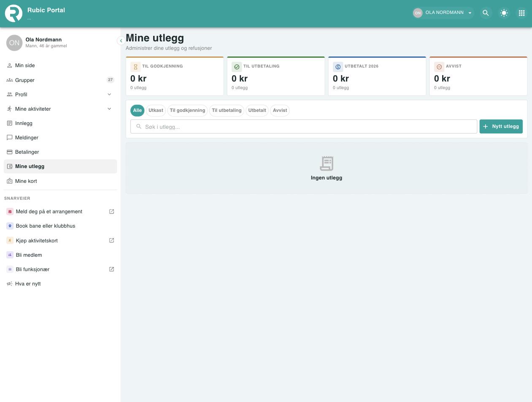The image size is (532, 402).
Task: Click the checkmark icon on Til utbetaling card
Action: tap(237, 67)
